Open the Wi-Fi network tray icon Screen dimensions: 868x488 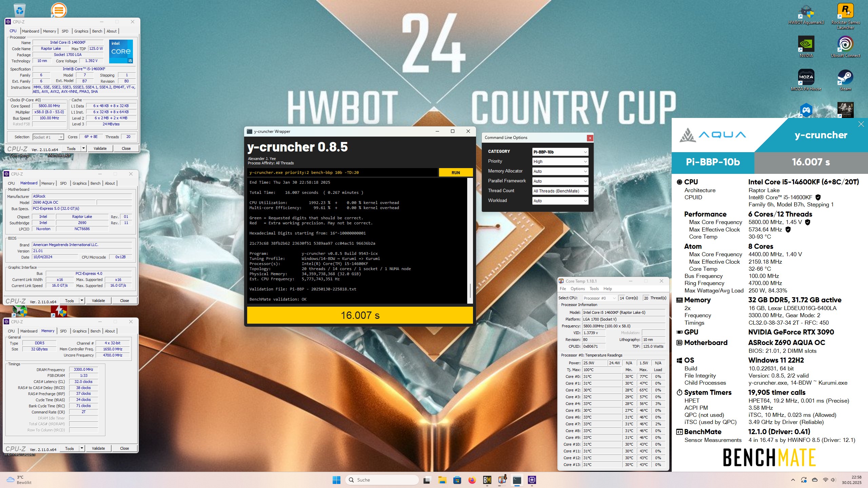coord(825,480)
